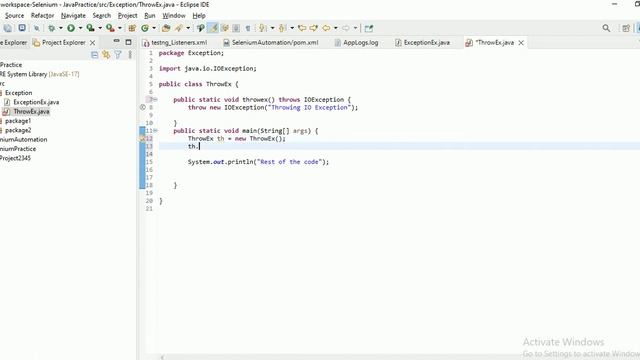The image size is (640, 360).
Task: Toggle the Java editor breadcrumb
Action: [x=200, y=28]
